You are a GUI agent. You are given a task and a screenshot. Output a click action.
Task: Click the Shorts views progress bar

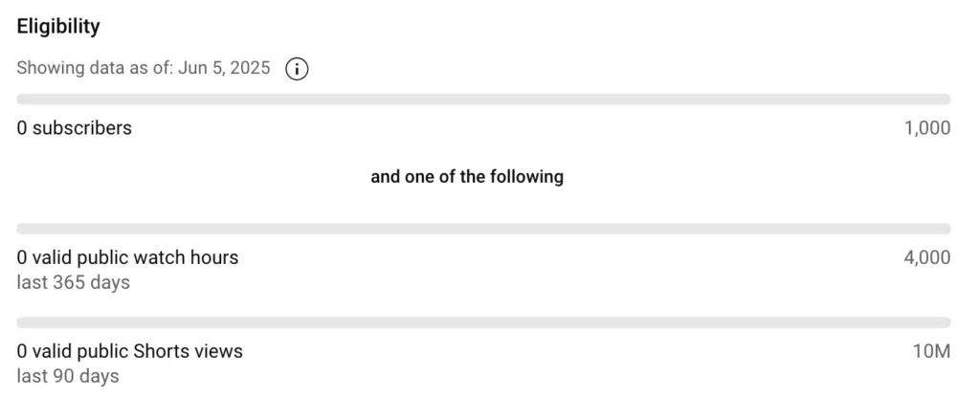[483, 322]
